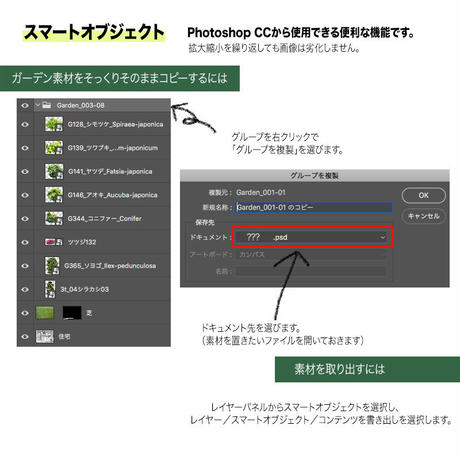Open the ドキュメント destination dropdown
Viewport: 460px width, 460px height.
coord(312,237)
